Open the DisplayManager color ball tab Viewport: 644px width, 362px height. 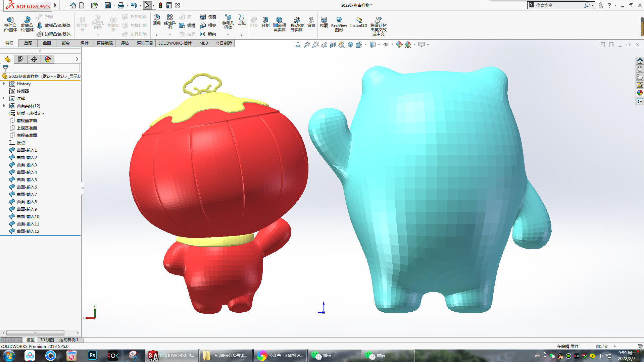48,59
